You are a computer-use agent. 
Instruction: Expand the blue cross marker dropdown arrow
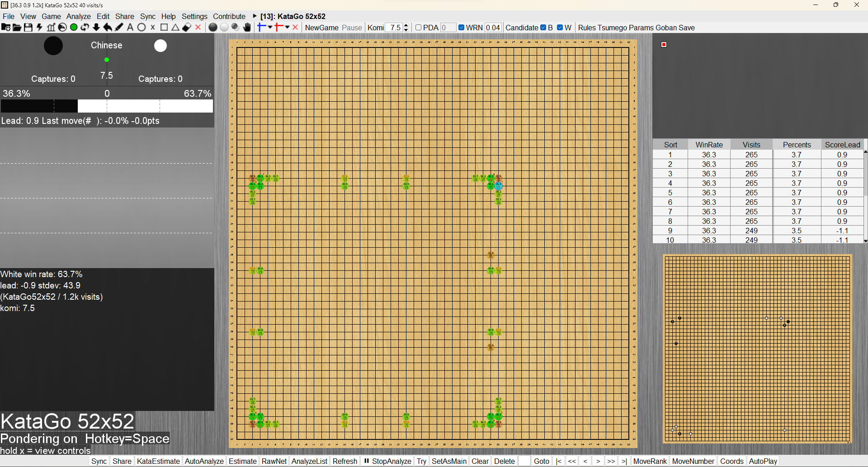coord(270,27)
